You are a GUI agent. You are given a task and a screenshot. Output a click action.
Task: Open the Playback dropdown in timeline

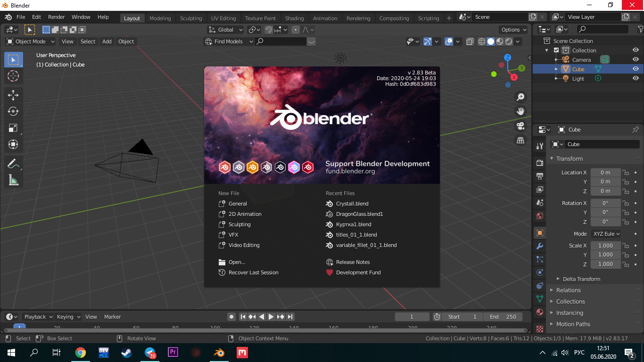coord(38,317)
